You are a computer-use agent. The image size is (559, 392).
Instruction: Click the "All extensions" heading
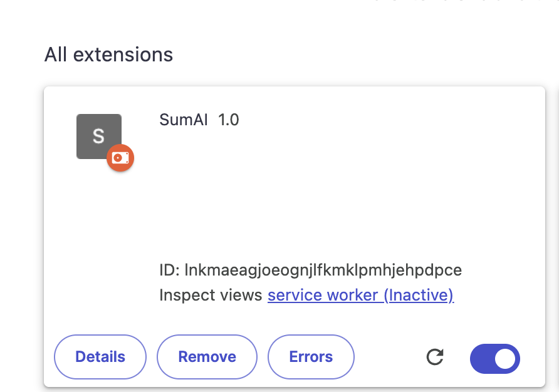(x=108, y=55)
